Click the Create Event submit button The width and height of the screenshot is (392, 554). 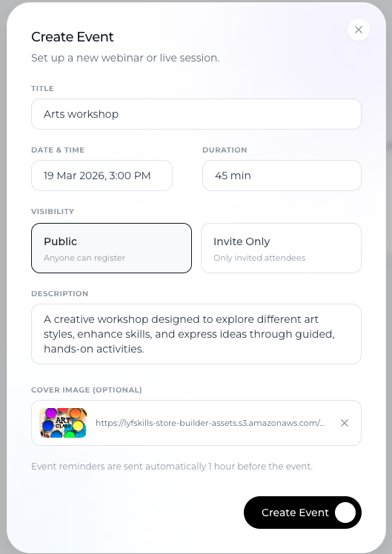(302, 513)
